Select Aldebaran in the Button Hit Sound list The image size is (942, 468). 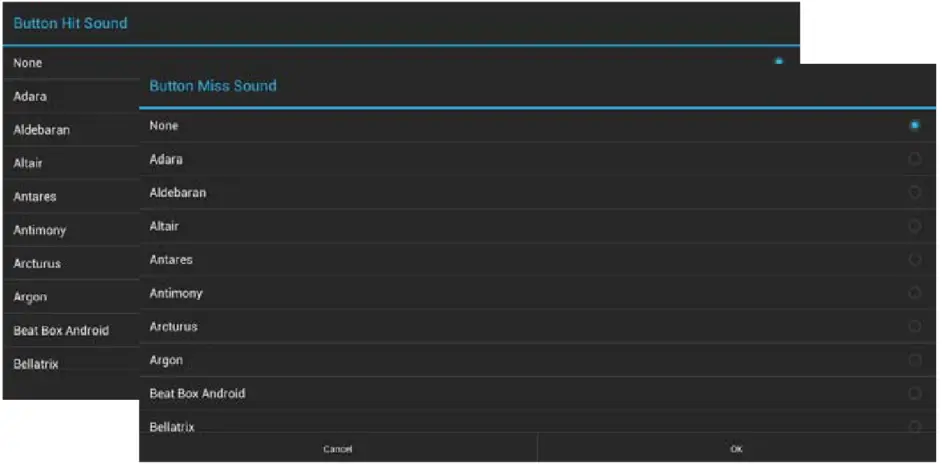tap(42, 130)
